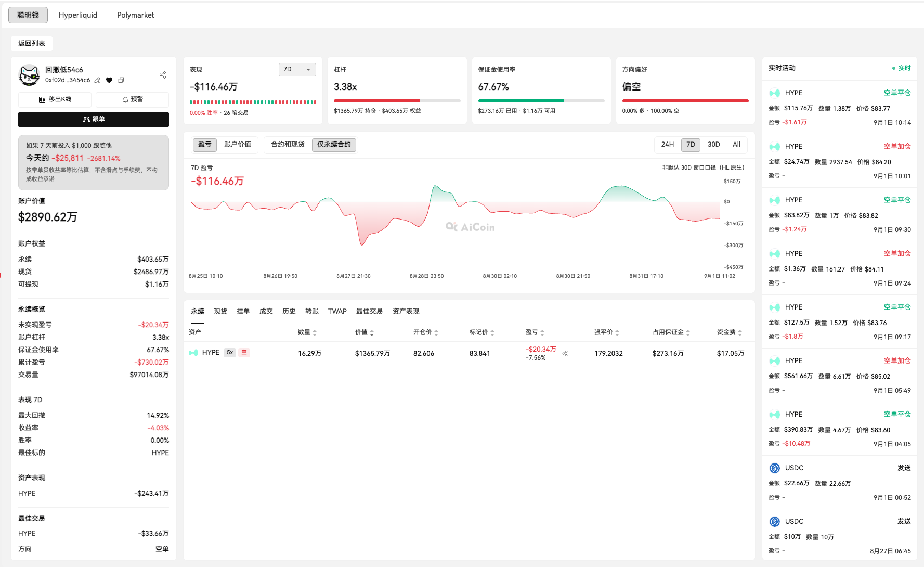
Task: Open the 转账 tab
Action: point(312,312)
